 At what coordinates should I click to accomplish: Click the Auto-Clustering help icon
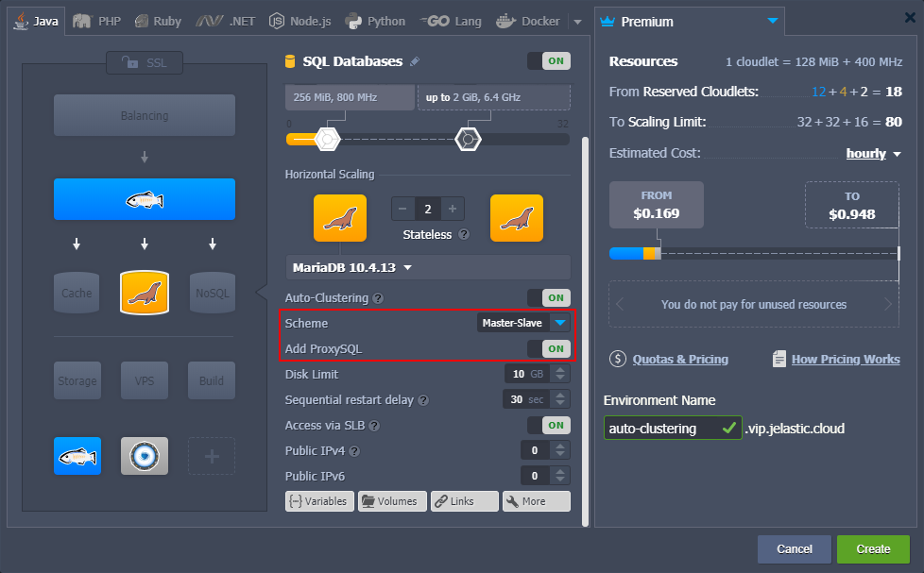click(x=378, y=298)
